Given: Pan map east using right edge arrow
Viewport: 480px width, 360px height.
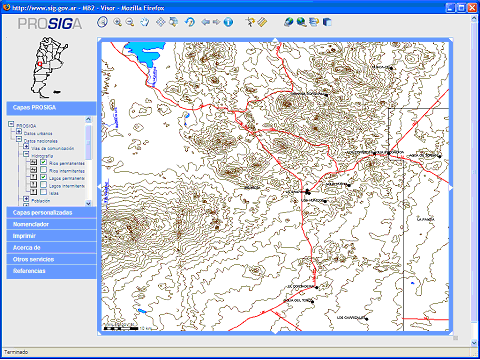Looking at the screenshot, I should [451, 188].
